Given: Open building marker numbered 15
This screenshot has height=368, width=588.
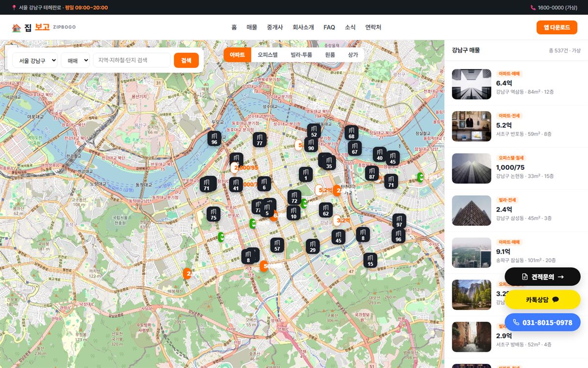Looking at the screenshot, I should click(370, 260).
